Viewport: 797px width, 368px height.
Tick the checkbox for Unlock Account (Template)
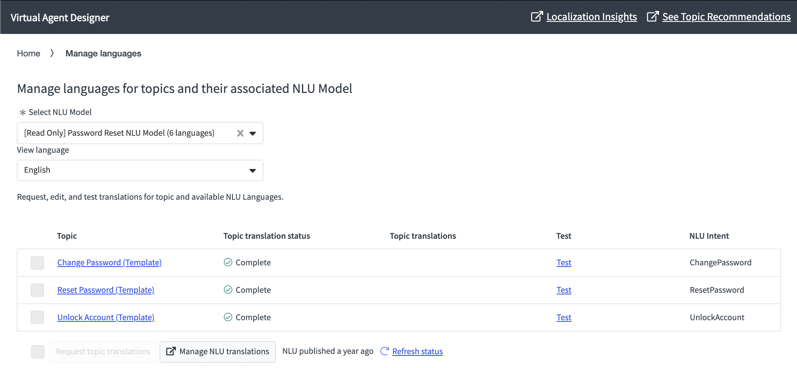tap(37, 318)
